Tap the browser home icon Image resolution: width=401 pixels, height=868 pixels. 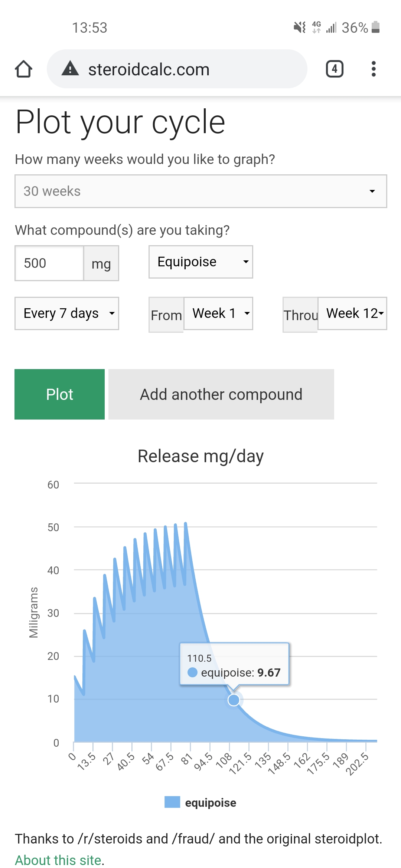(23, 69)
